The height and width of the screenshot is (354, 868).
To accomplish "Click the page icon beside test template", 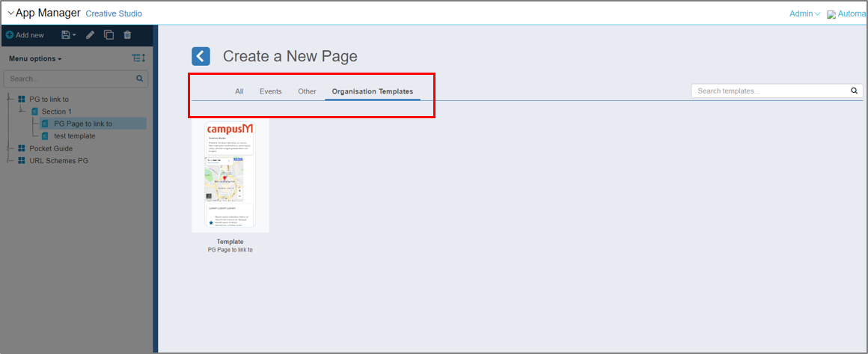I will pos(45,135).
